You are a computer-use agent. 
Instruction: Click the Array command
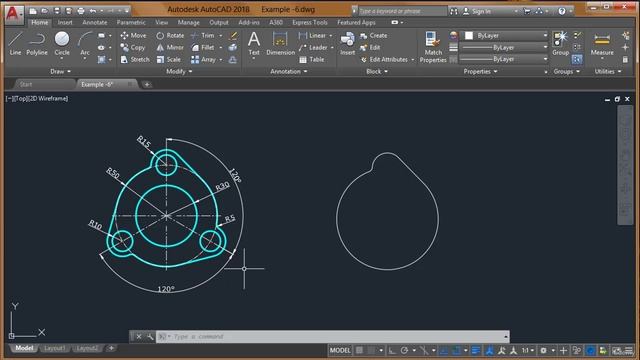203,60
